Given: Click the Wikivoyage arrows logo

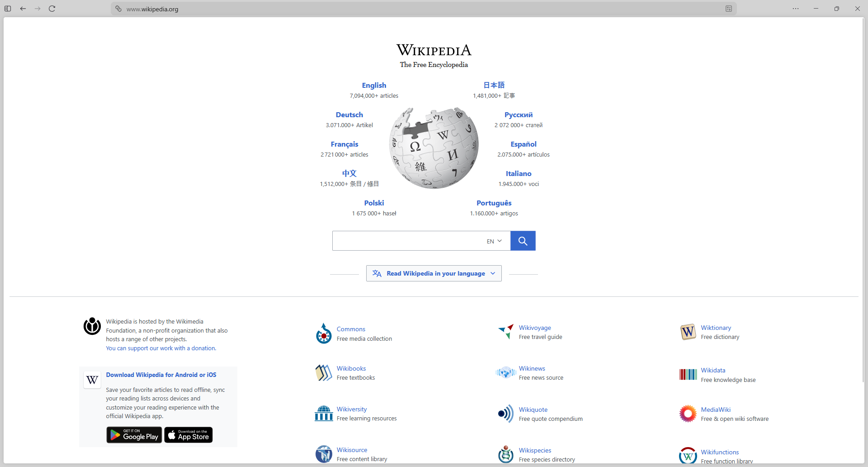Looking at the screenshot, I should click(506, 332).
